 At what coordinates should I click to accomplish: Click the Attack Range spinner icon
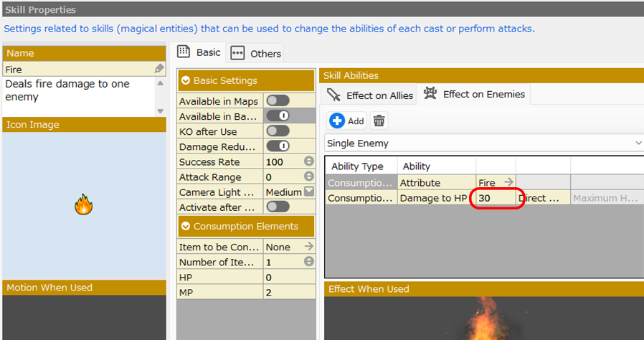point(308,176)
